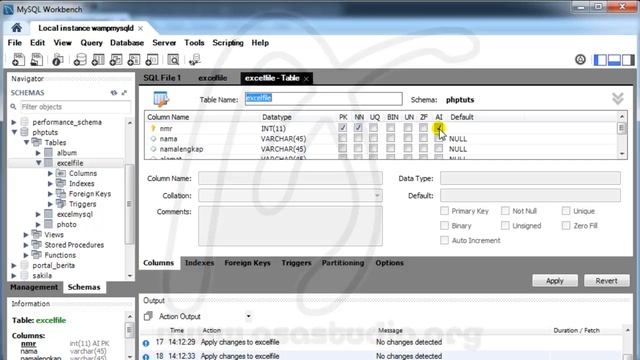Select the excelmysql table in tree
Screen dimensions: 640x360
(x=75, y=214)
